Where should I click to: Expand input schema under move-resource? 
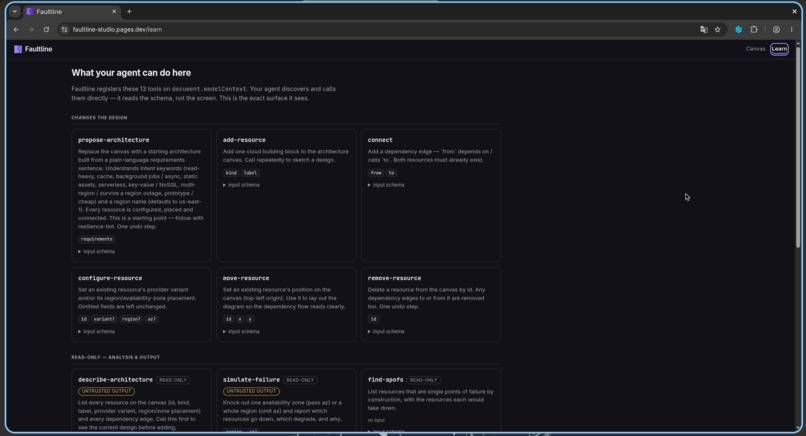coord(242,332)
